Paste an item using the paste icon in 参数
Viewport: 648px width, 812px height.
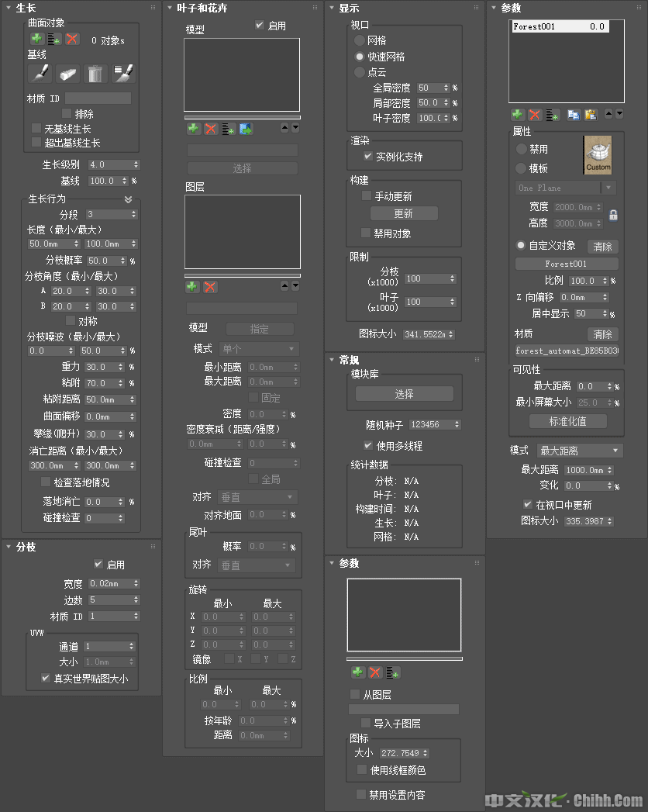point(591,115)
